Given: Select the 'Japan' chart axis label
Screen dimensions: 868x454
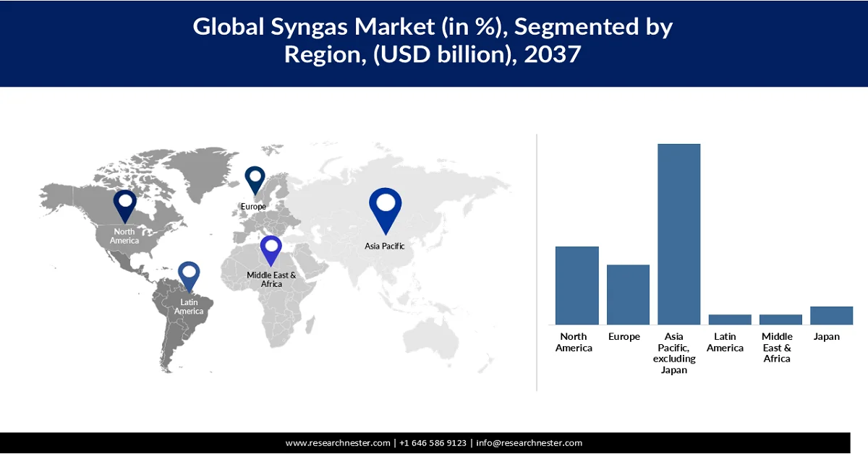Looking at the screenshot, I should click(827, 337).
